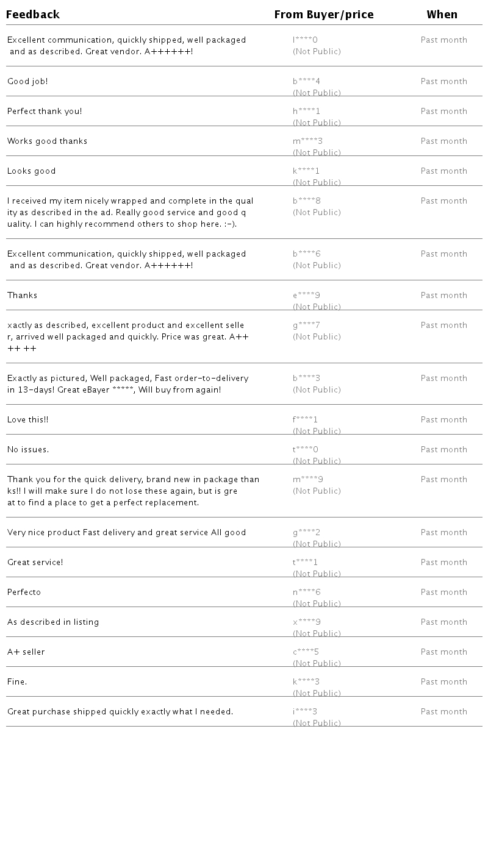Select buyer b****4 username

tap(306, 82)
